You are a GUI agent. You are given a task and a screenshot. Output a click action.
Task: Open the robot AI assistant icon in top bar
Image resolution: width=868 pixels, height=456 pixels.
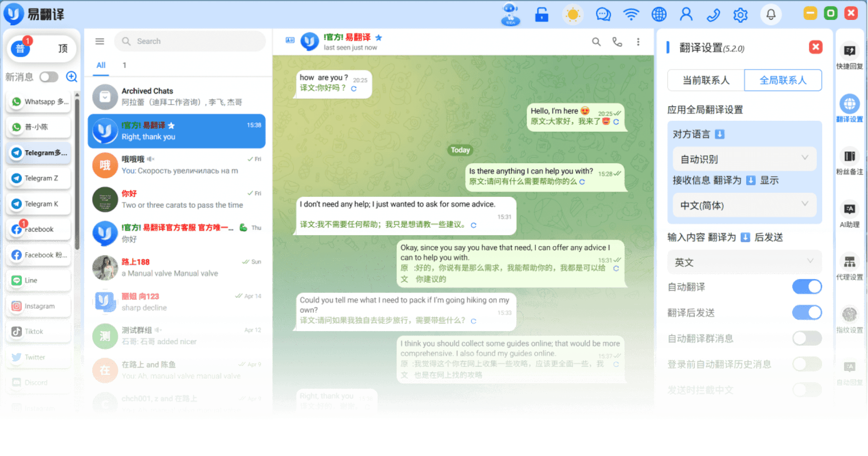click(x=510, y=14)
